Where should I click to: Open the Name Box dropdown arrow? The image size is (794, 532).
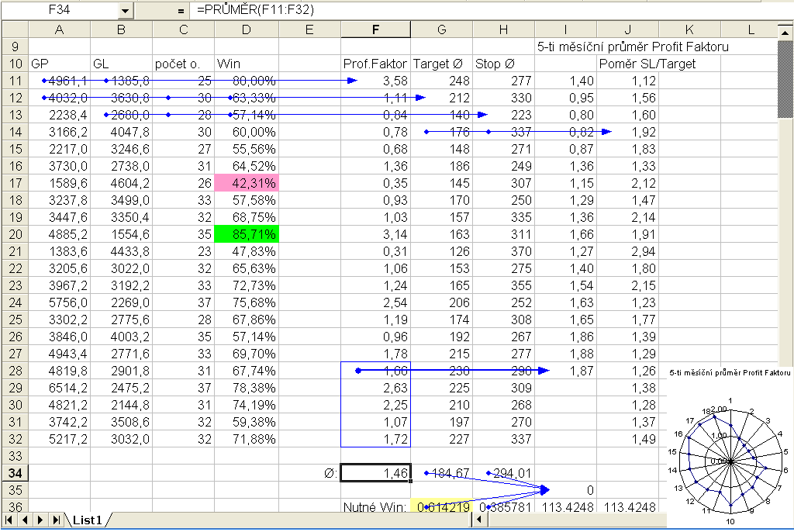[x=126, y=11]
